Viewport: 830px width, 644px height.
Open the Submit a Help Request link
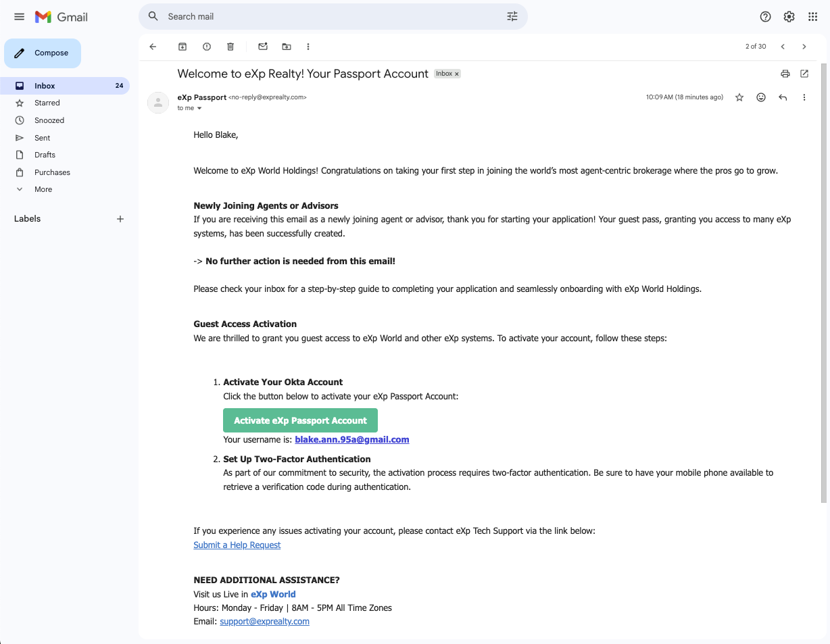pyautogui.click(x=237, y=545)
